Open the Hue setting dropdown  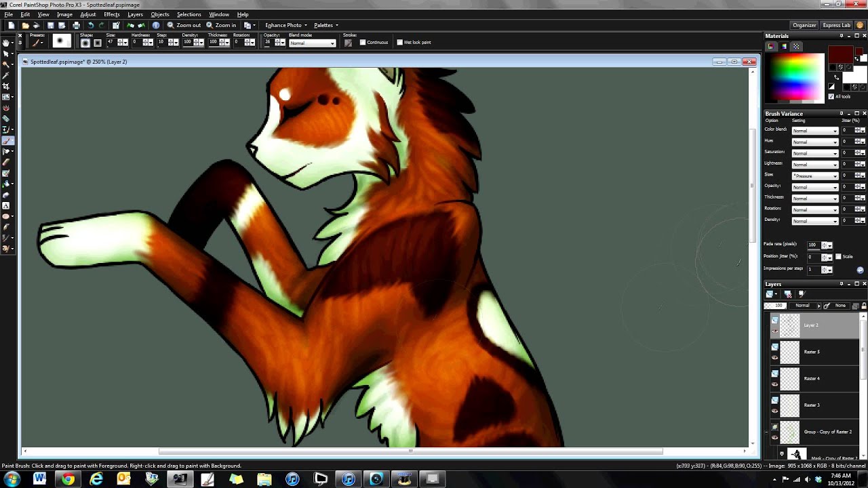[x=815, y=142]
